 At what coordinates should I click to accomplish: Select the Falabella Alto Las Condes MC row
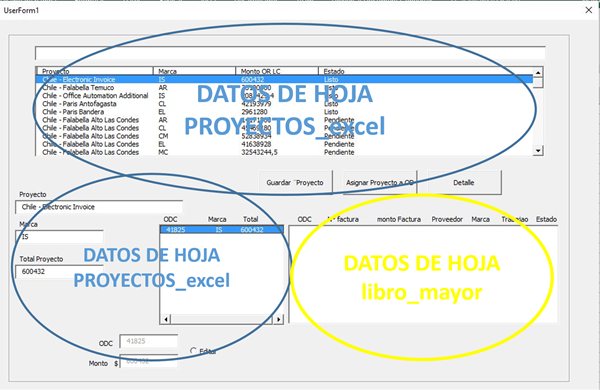[x=284, y=152]
